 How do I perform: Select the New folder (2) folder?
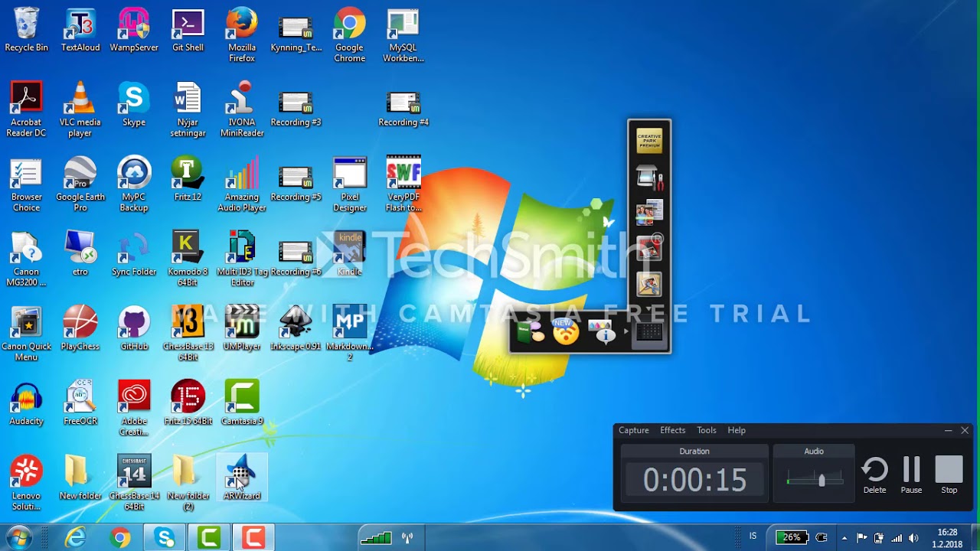188,483
